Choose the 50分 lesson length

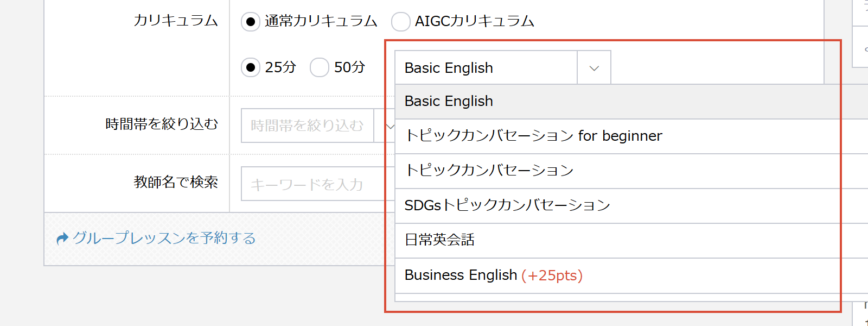click(319, 67)
